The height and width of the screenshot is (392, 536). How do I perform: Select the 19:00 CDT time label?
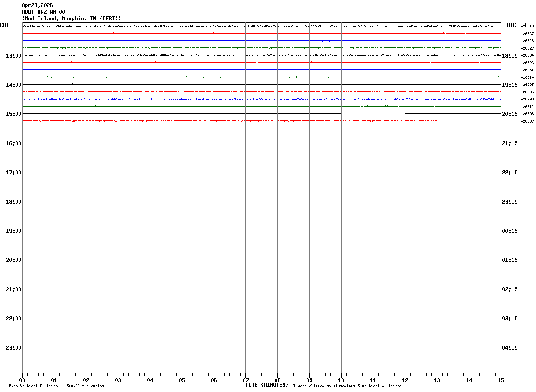pyautogui.click(x=14, y=231)
